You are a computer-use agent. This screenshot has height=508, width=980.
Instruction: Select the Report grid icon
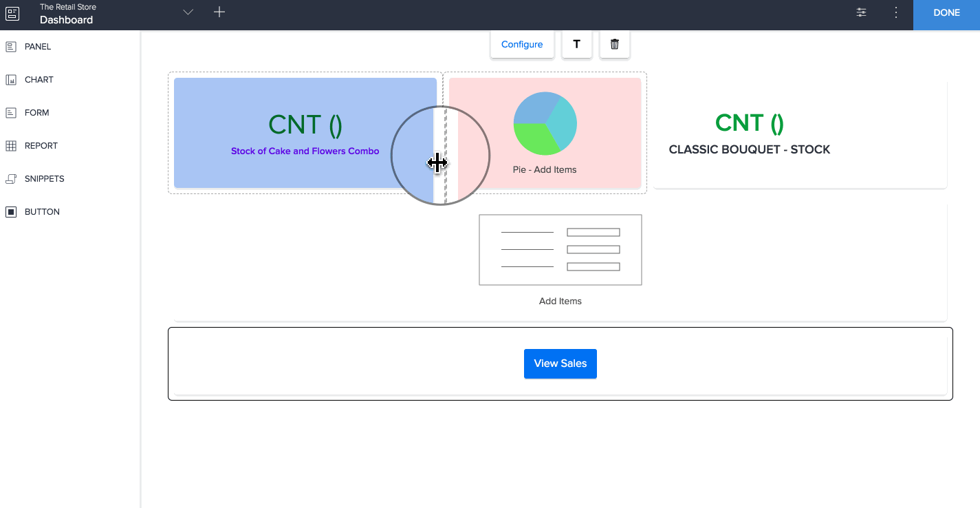[11, 146]
